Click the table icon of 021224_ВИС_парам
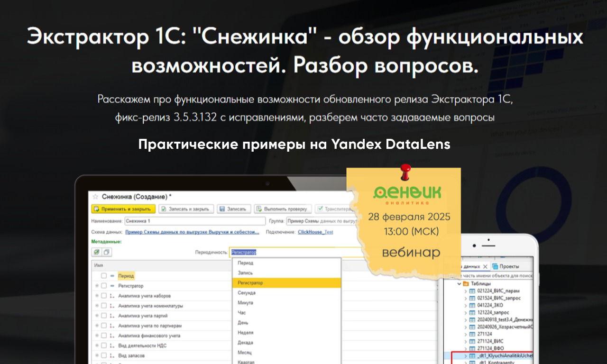This screenshot has width=607, height=364. [472, 291]
